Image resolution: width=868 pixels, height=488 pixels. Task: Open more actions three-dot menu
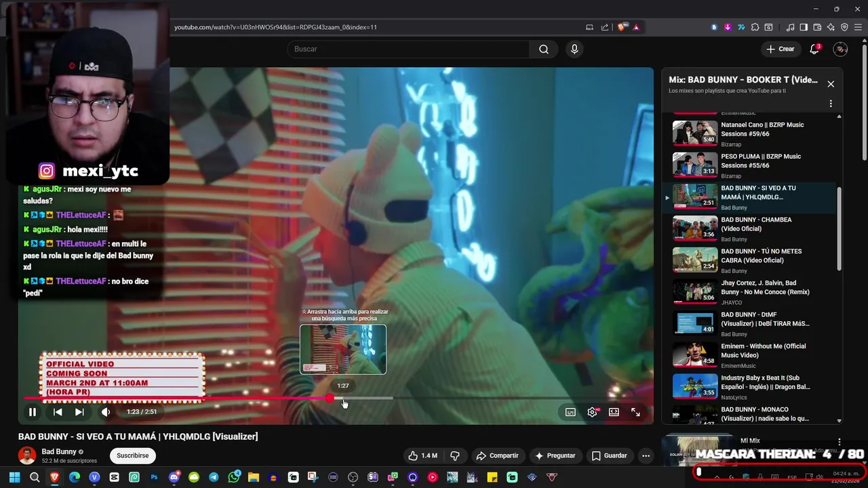click(x=646, y=455)
